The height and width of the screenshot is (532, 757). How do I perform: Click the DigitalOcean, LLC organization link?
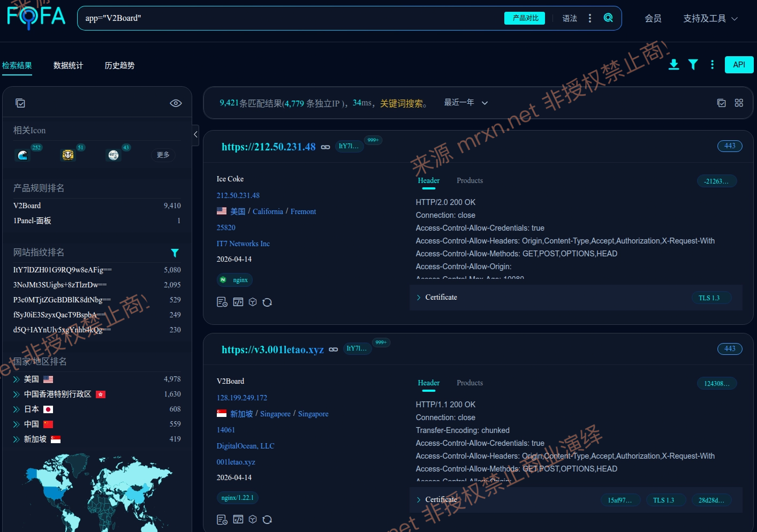245,446
